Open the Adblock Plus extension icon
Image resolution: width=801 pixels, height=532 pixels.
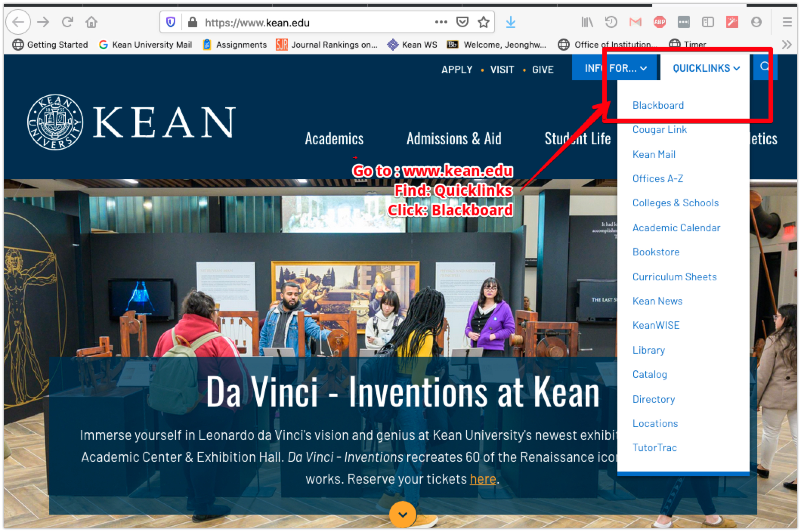click(x=660, y=22)
